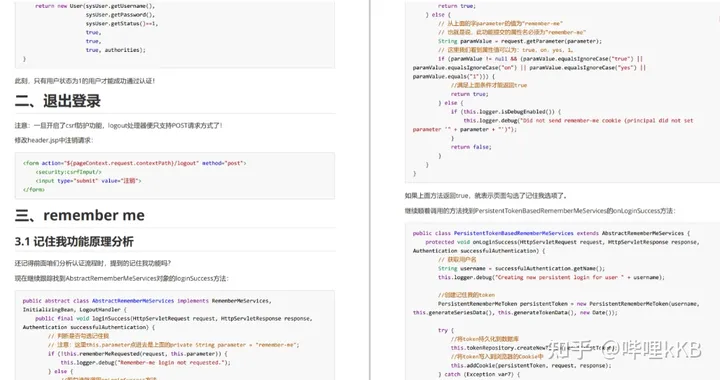Click the heading "三、remember me"
The image size is (720, 380).
(x=80, y=215)
